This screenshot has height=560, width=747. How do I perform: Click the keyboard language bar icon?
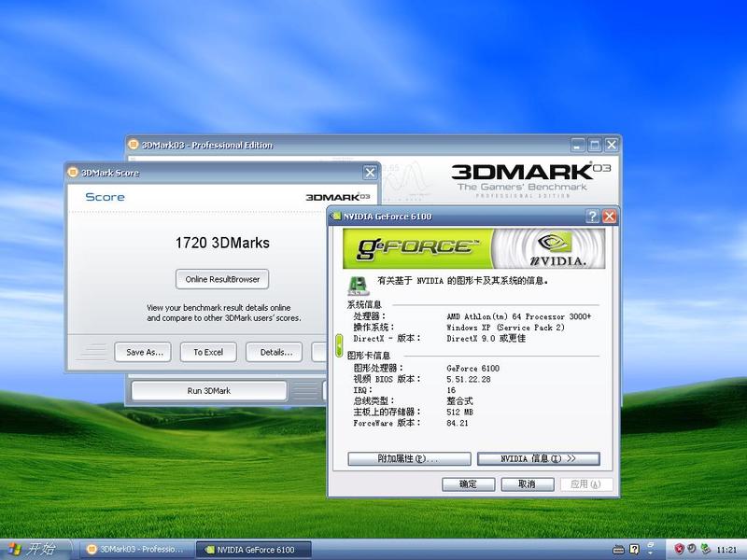[x=618, y=550]
